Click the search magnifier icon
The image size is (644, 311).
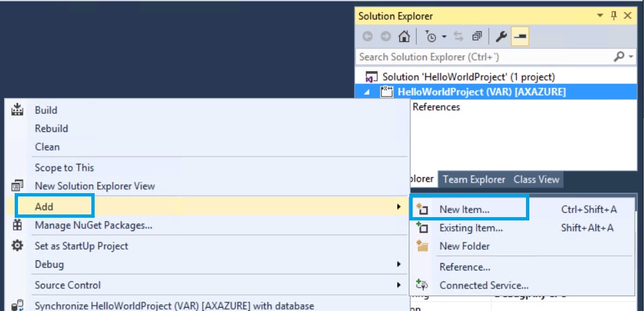click(x=619, y=57)
